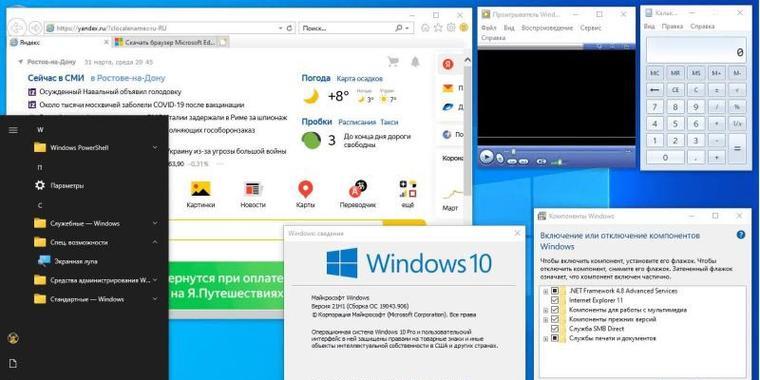Open the Карты map pin icon

pos(305,189)
